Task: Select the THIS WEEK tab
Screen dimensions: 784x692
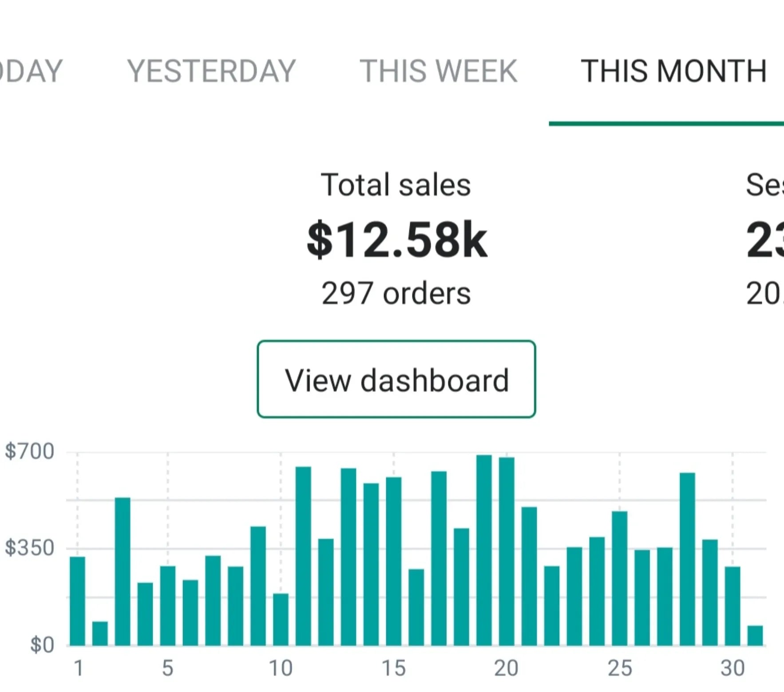Action: click(x=438, y=71)
